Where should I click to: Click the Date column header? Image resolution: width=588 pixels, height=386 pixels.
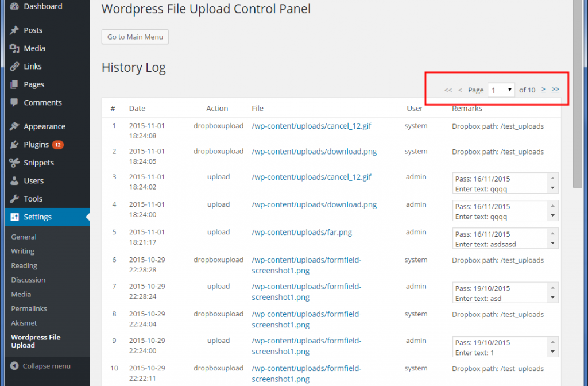point(137,109)
